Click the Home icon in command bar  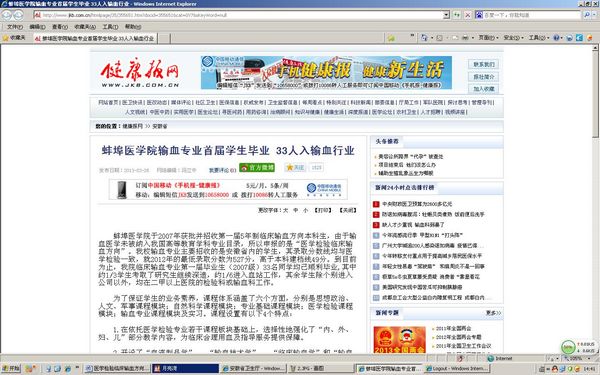(424, 38)
